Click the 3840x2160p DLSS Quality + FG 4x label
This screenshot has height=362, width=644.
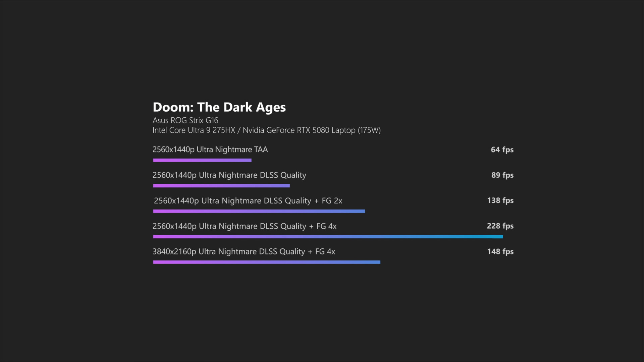(244, 252)
